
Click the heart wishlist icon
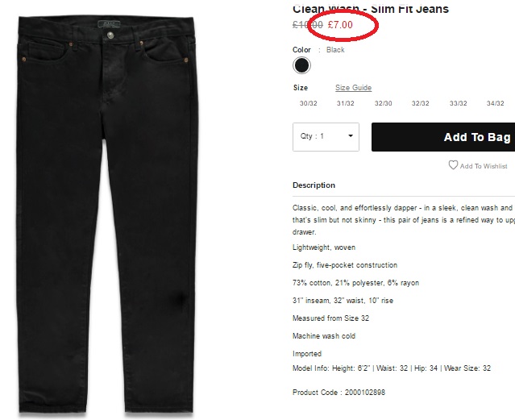click(453, 165)
